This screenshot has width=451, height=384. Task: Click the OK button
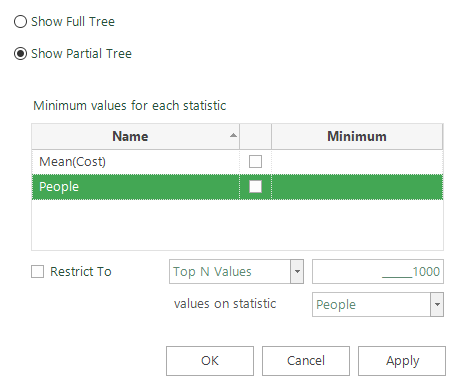click(x=210, y=361)
